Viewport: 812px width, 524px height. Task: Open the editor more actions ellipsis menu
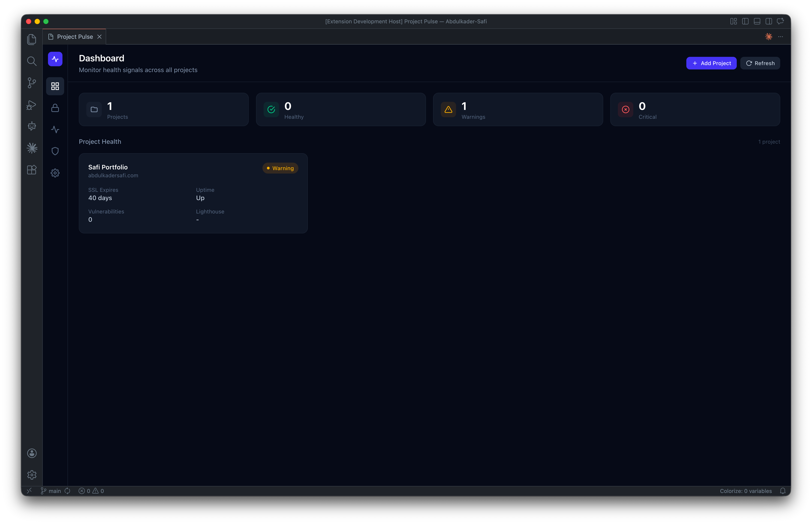click(x=780, y=36)
